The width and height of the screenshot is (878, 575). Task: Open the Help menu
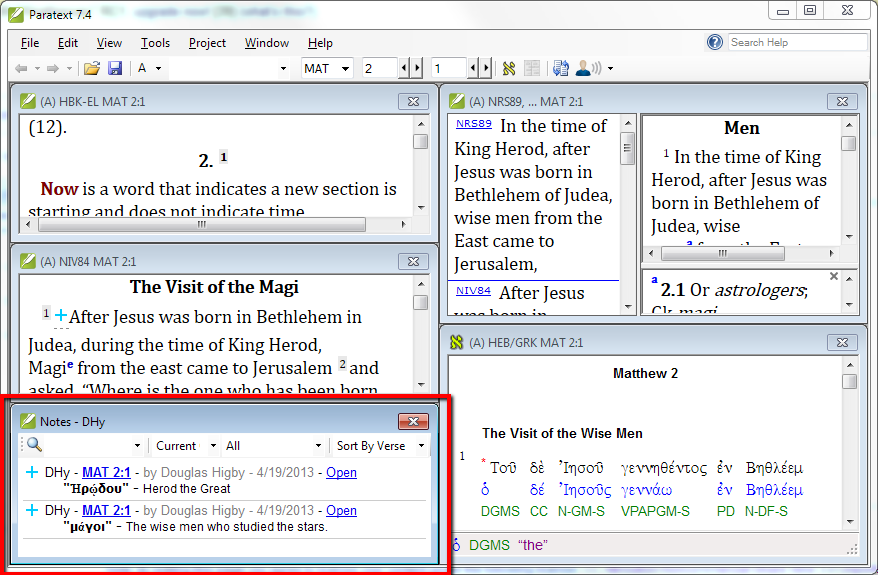[x=320, y=43]
